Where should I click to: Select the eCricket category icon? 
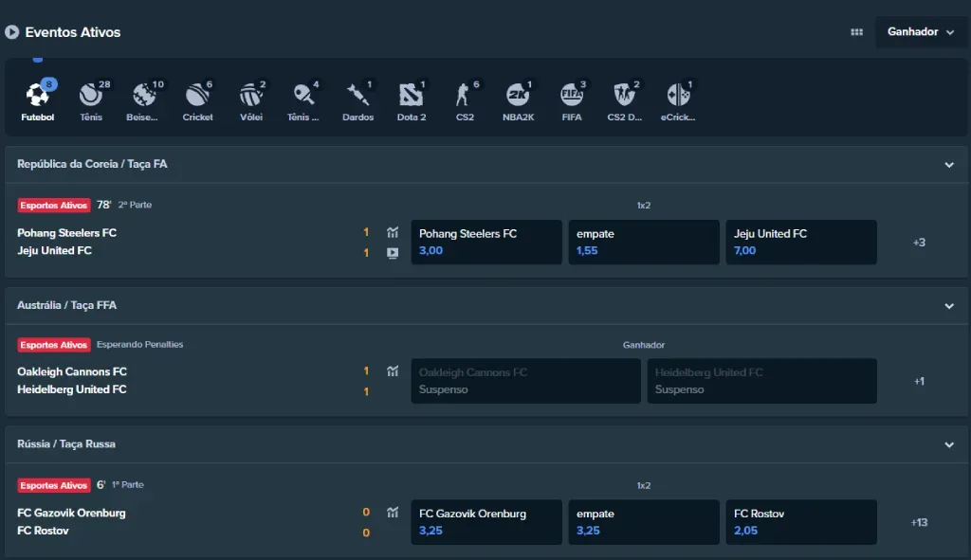coord(678,95)
